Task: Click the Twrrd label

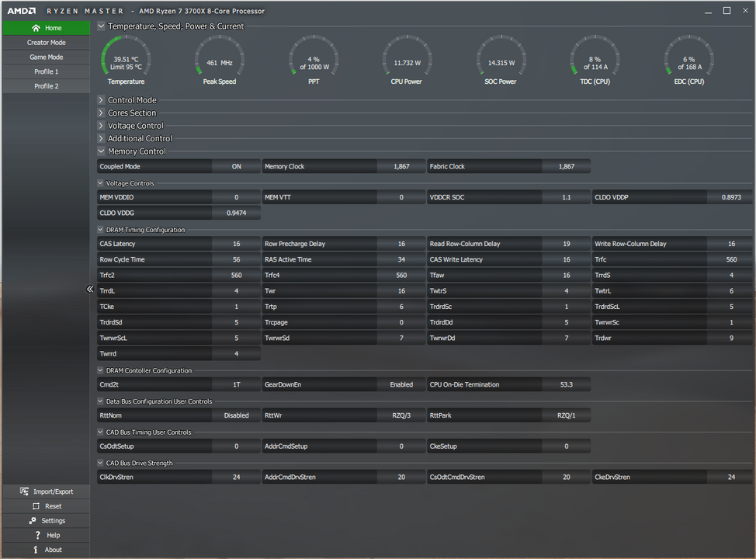Action: [108, 353]
